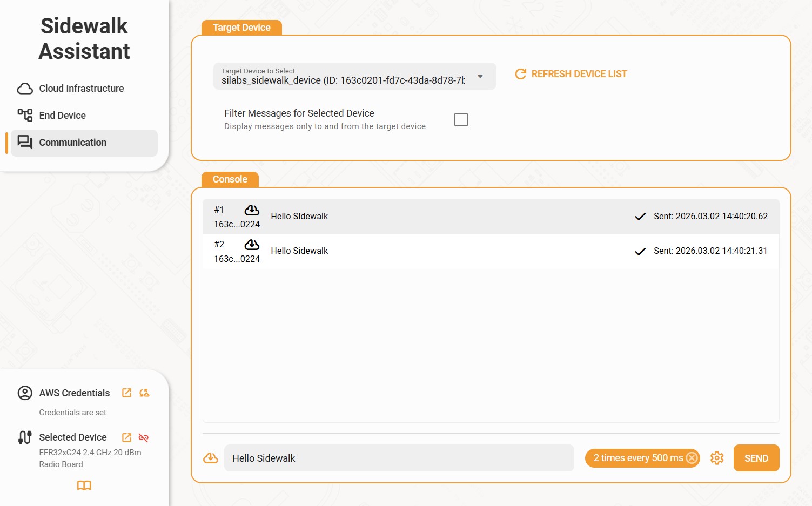Open the Cloud Infrastructure page
Screen dimensions: 812x506
(81, 89)
